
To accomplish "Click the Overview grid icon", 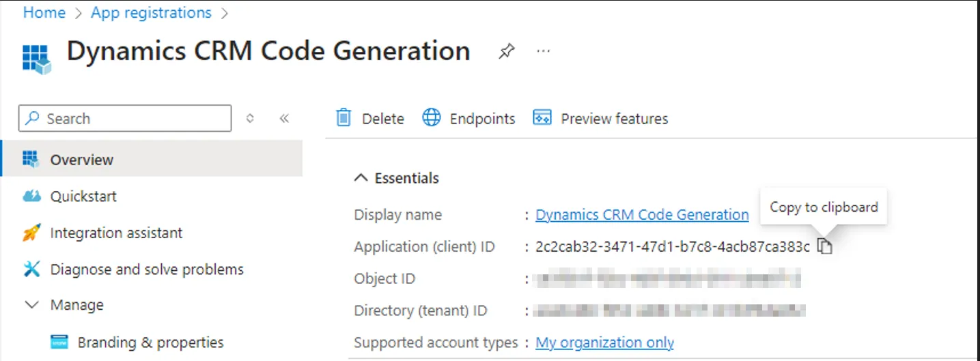I will click(x=31, y=159).
